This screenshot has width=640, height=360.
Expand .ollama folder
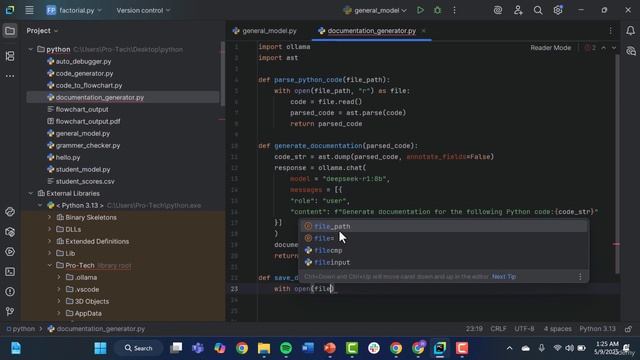pos(59,278)
